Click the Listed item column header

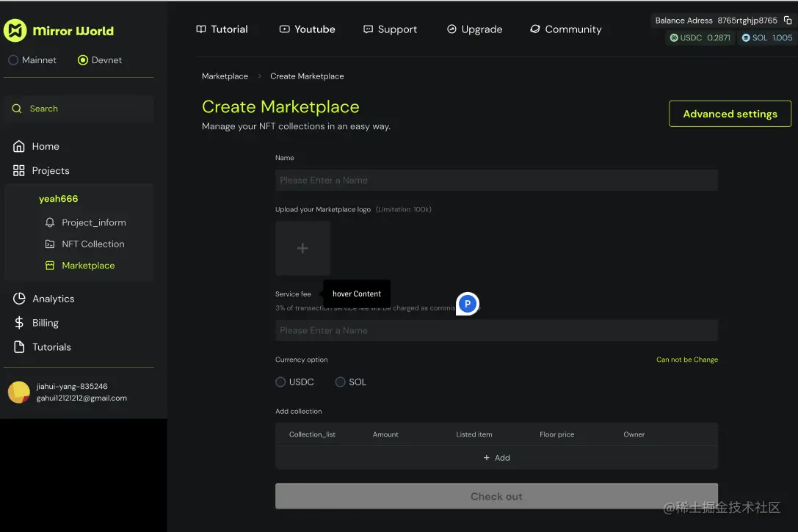[474, 434]
